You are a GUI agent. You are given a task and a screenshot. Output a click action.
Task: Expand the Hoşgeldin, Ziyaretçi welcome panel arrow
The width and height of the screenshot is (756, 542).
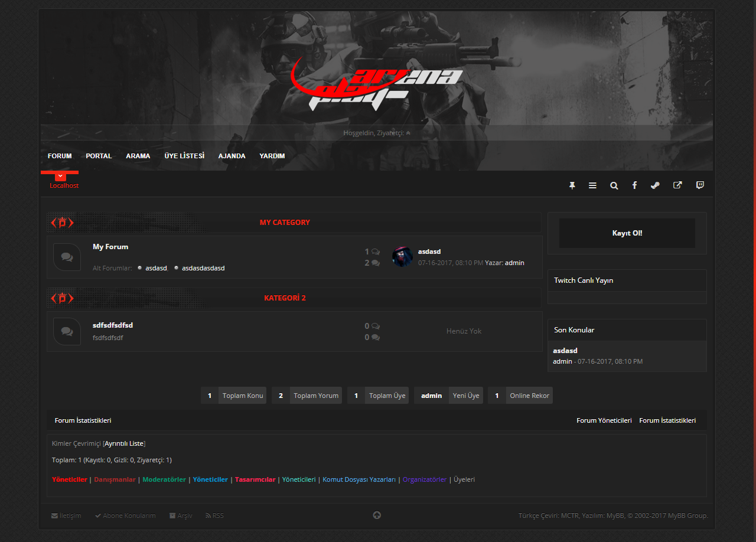pos(408,133)
